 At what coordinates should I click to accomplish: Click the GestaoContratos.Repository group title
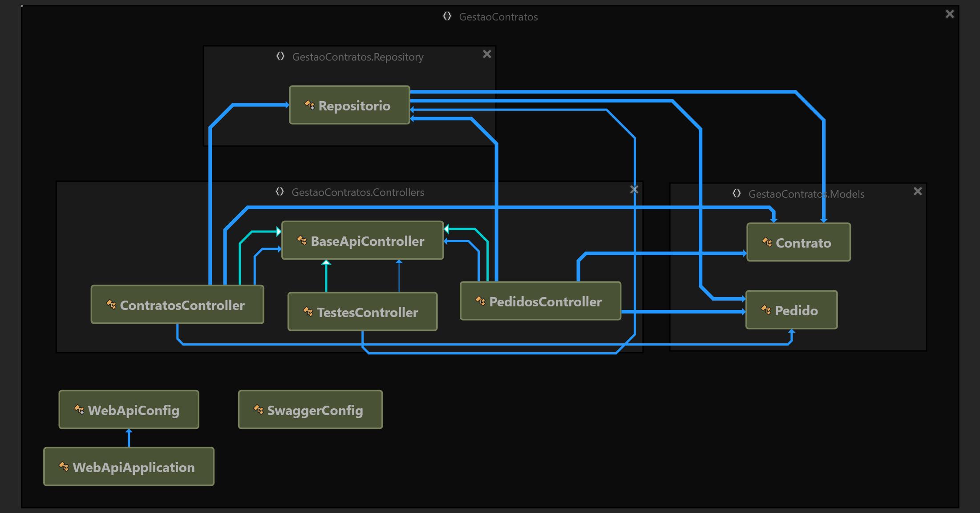[358, 57]
